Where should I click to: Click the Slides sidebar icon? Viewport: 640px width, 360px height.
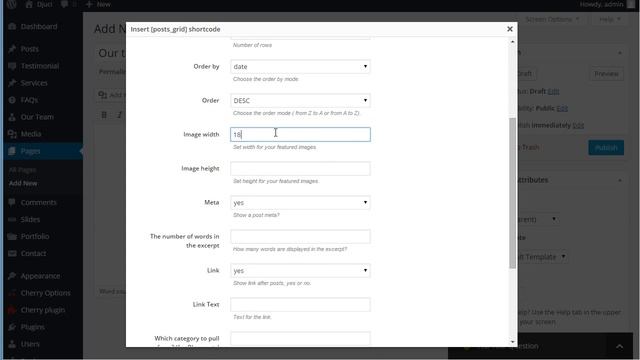click(x=12, y=219)
